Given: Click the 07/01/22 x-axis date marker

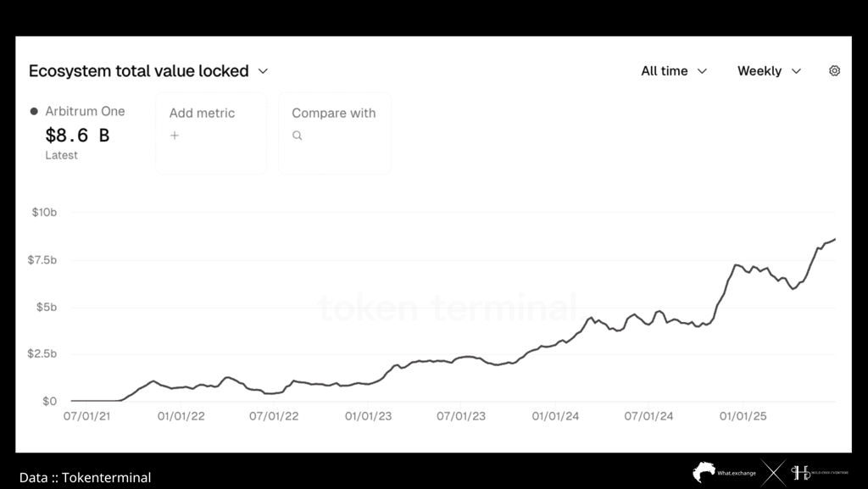Looking at the screenshot, I should 274,416.
